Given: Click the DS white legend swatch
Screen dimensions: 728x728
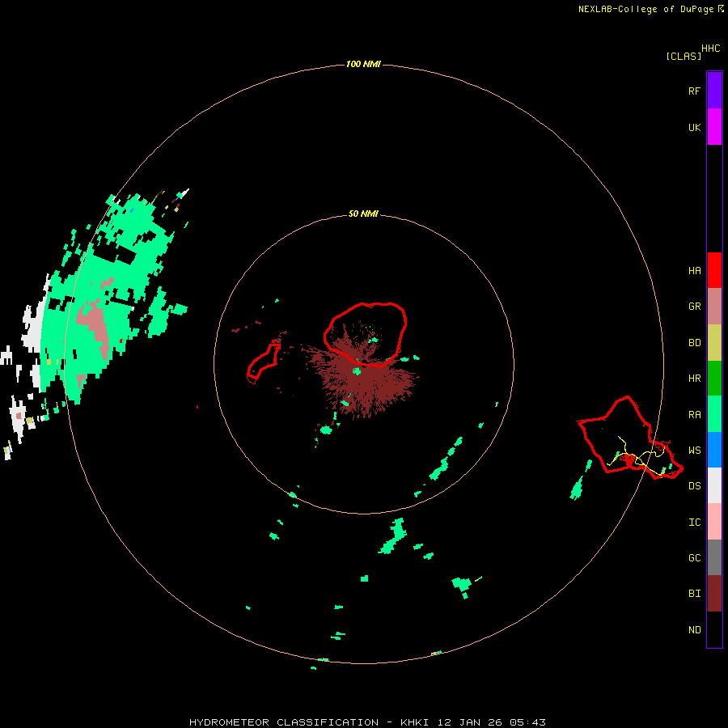Looking at the screenshot, I should [x=714, y=485].
